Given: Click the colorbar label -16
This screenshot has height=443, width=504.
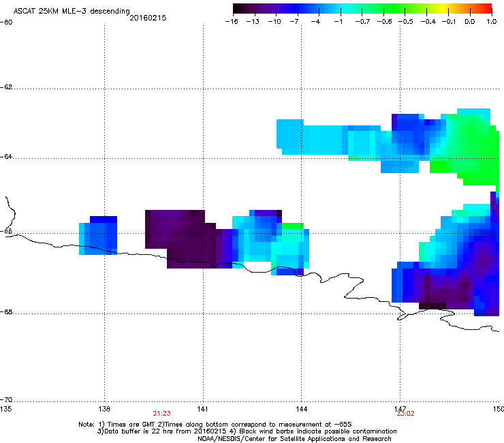Looking at the screenshot, I should [232, 22].
